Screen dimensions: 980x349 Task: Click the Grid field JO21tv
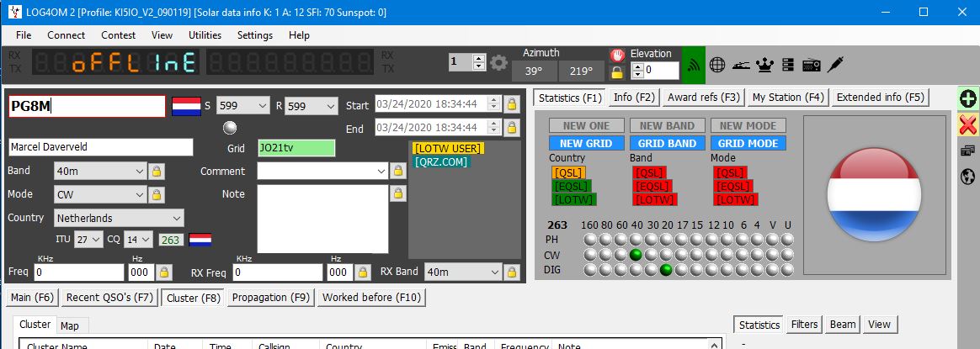(296, 148)
